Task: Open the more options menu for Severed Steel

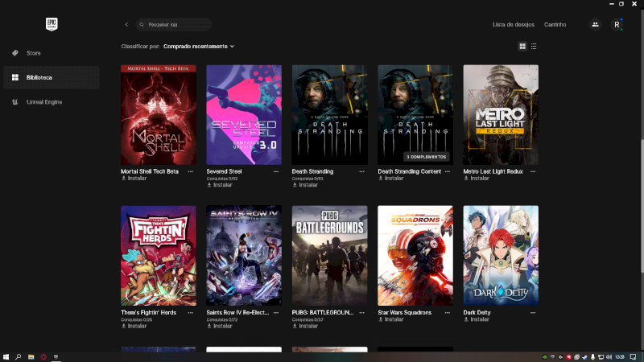Action: [x=276, y=171]
